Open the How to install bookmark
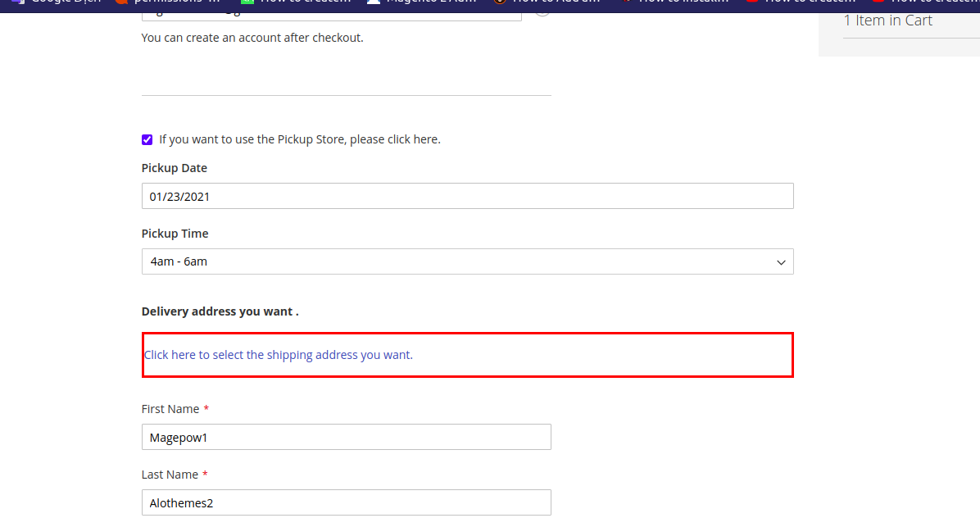The image size is (980, 518). coord(675,2)
